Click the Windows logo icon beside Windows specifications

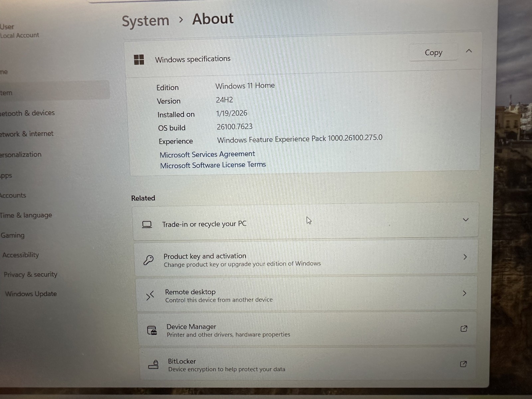139,60
